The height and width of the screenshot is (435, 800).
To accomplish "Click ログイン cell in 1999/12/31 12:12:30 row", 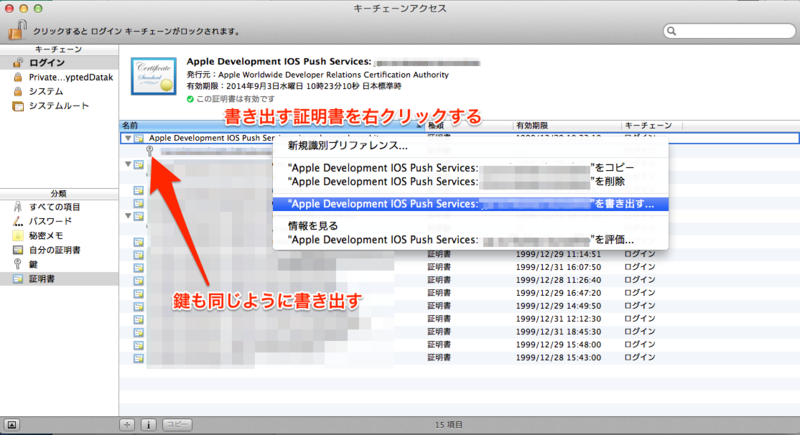I will pos(640,319).
